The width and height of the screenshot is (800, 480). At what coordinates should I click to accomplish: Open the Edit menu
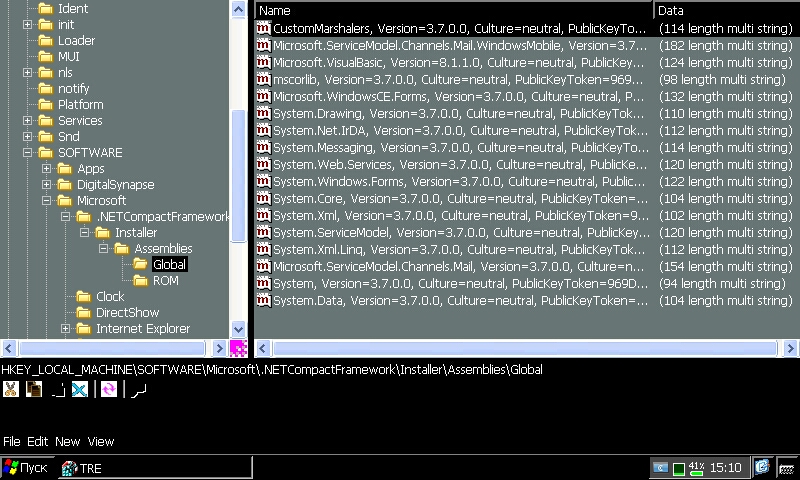(37, 441)
